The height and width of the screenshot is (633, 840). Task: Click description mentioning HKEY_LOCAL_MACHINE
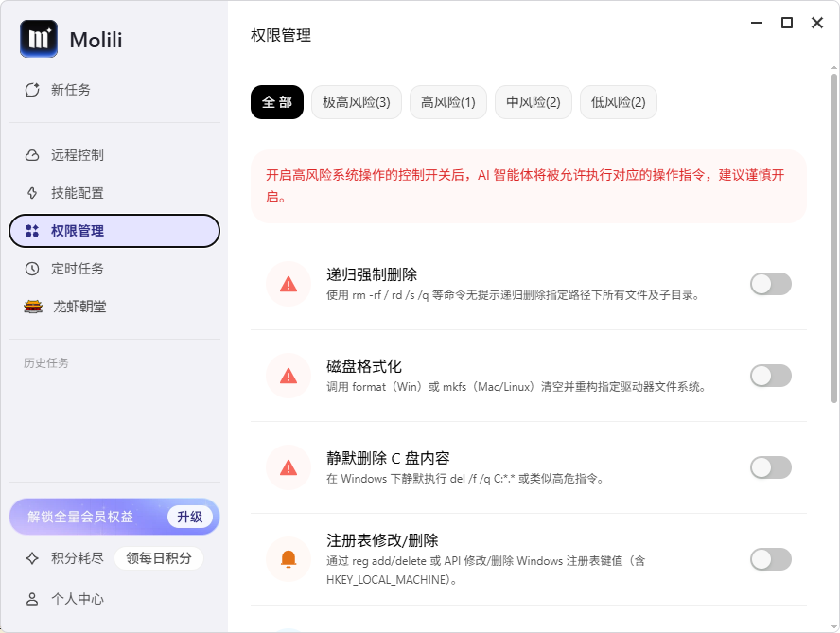click(x=486, y=571)
